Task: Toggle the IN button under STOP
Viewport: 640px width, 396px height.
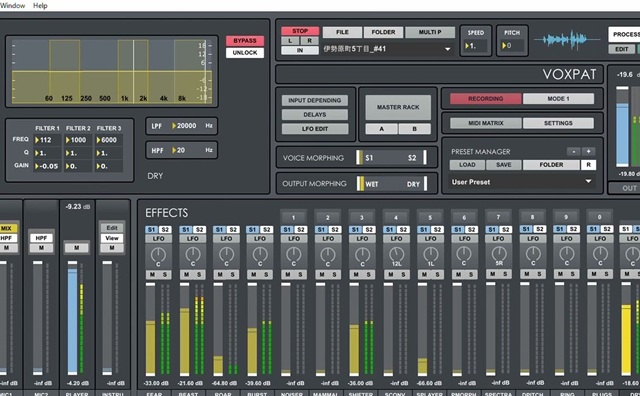Action: click(x=300, y=50)
